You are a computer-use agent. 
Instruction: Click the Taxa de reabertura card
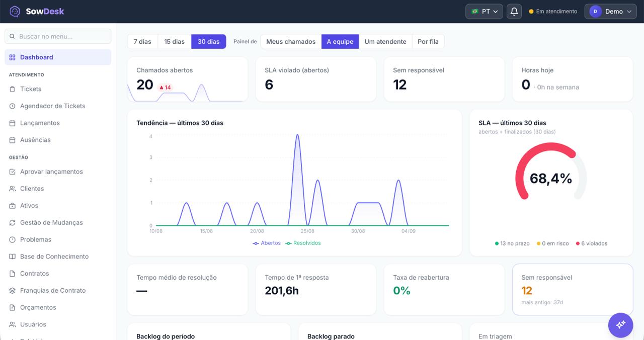pos(444,290)
